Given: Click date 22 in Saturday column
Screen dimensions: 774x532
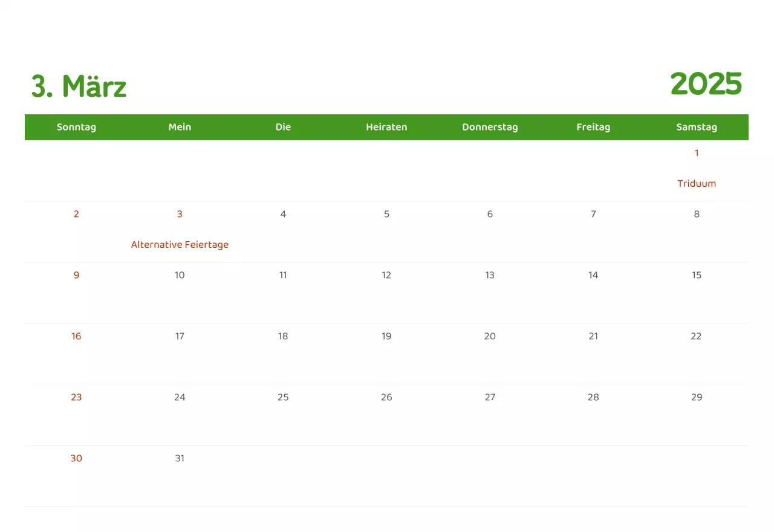Looking at the screenshot, I should [697, 336].
